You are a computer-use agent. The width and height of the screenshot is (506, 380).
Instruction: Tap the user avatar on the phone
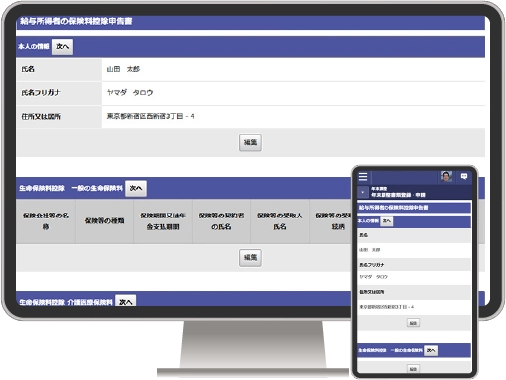tap(446, 176)
